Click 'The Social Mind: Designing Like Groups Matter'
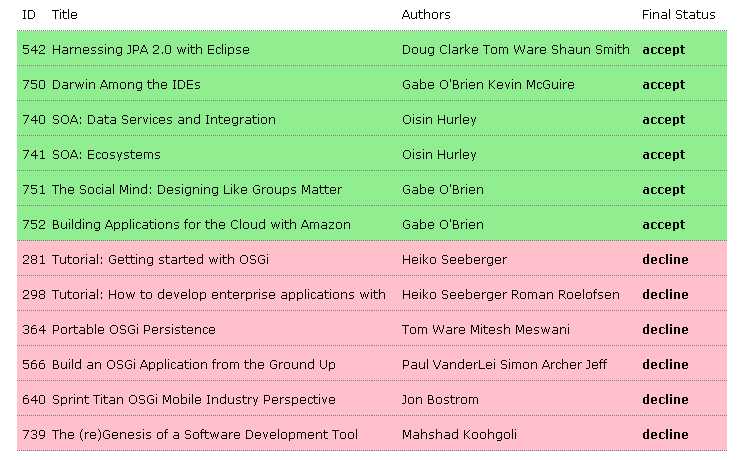 click(197, 189)
